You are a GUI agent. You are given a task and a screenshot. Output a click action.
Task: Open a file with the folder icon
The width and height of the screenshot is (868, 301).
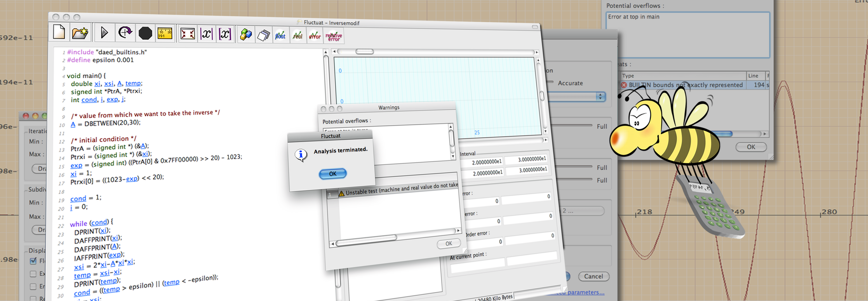(x=80, y=33)
